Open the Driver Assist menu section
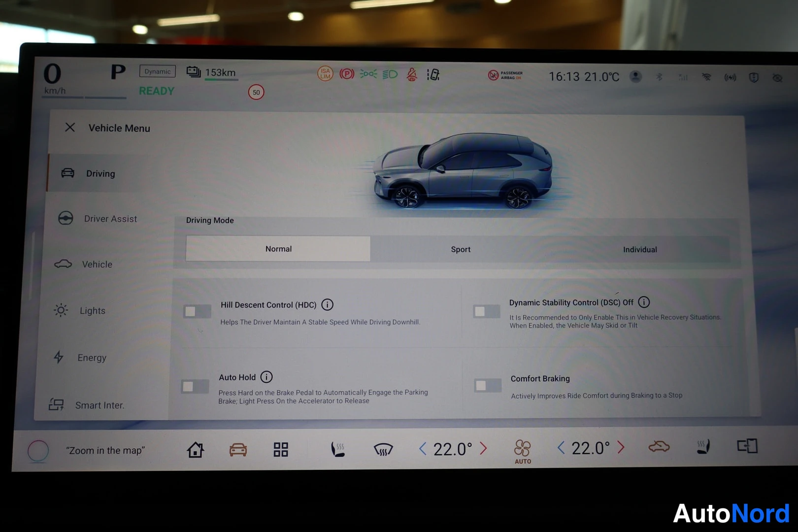The image size is (798, 532). coord(101,218)
